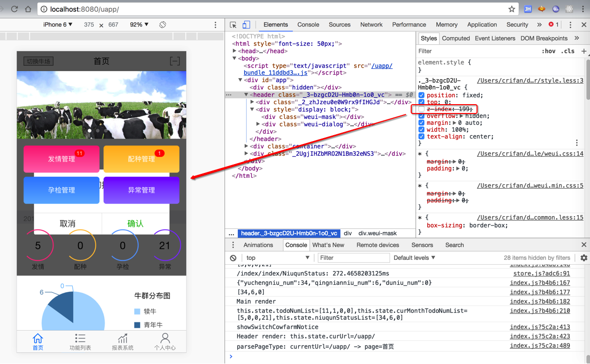Tap the 确认 dialog button
Image resolution: width=590 pixels, height=364 pixels.
tap(136, 224)
